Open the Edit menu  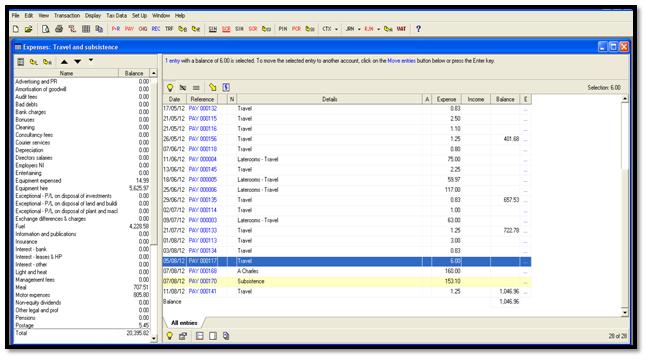click(x=29, y=16)
